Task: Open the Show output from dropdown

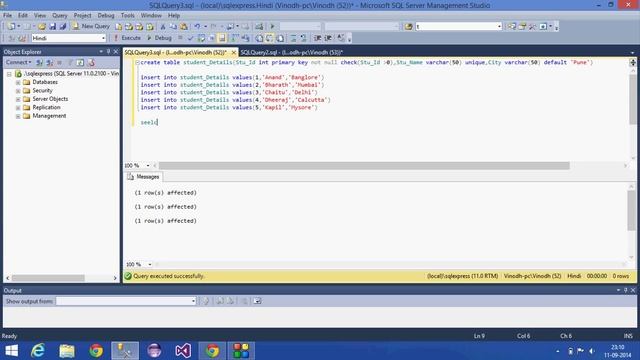Action: (x=193, y=301)
